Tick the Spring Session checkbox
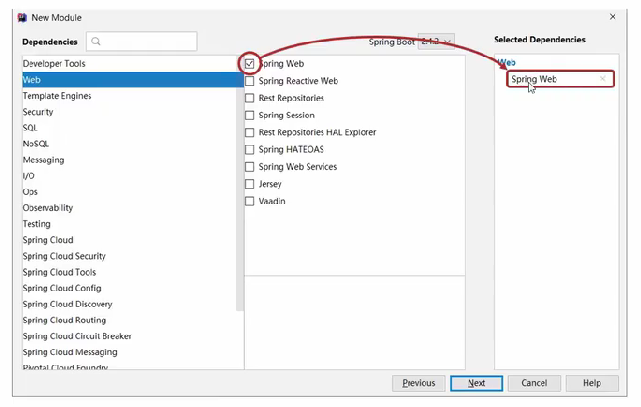 pos(249,115)
